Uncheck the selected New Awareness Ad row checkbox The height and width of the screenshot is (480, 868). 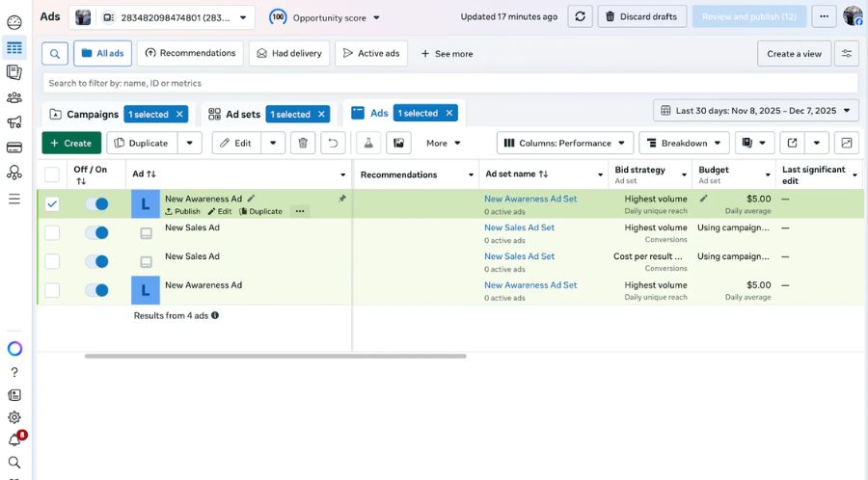(x=52, y=203)
